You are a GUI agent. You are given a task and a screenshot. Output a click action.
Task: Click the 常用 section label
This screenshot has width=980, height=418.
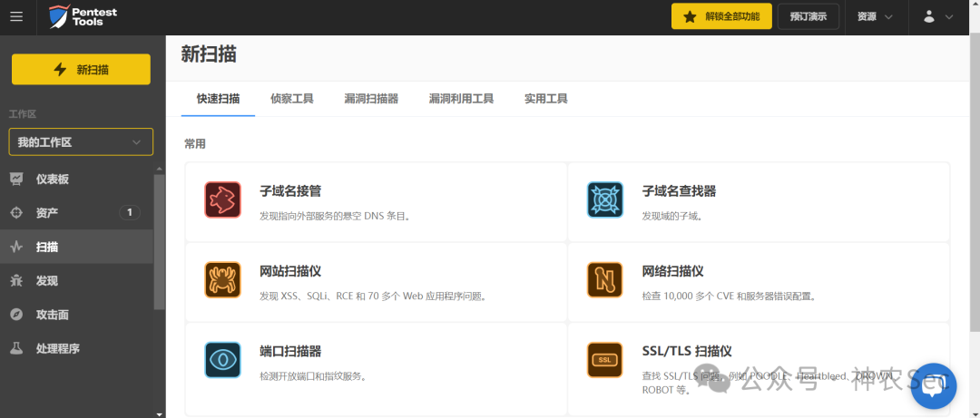coord(194,144)
